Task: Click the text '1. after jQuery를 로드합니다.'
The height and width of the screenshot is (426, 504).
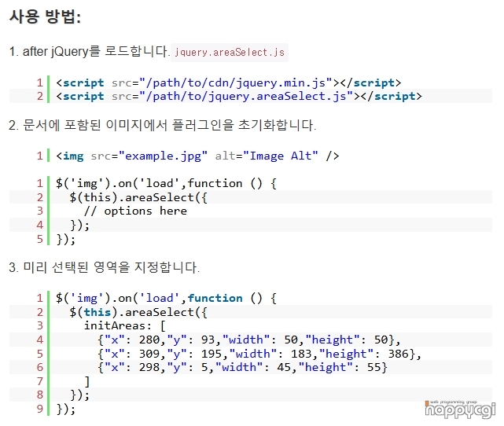Action: pos(89,51)
